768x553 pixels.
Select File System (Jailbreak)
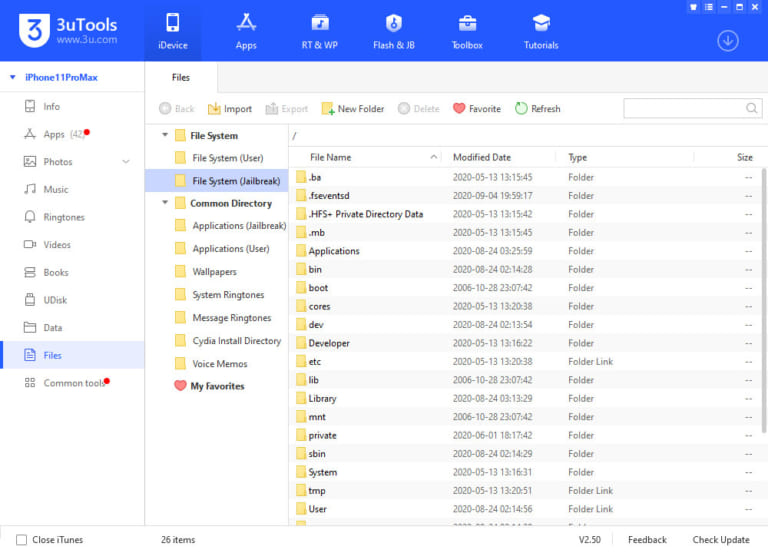point(216,181)
